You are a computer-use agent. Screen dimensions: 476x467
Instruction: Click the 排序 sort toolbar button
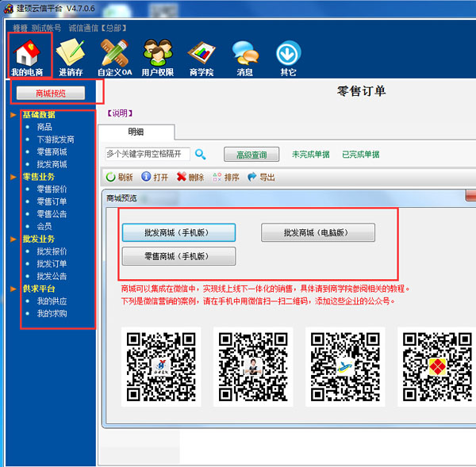tap(226, 177)
